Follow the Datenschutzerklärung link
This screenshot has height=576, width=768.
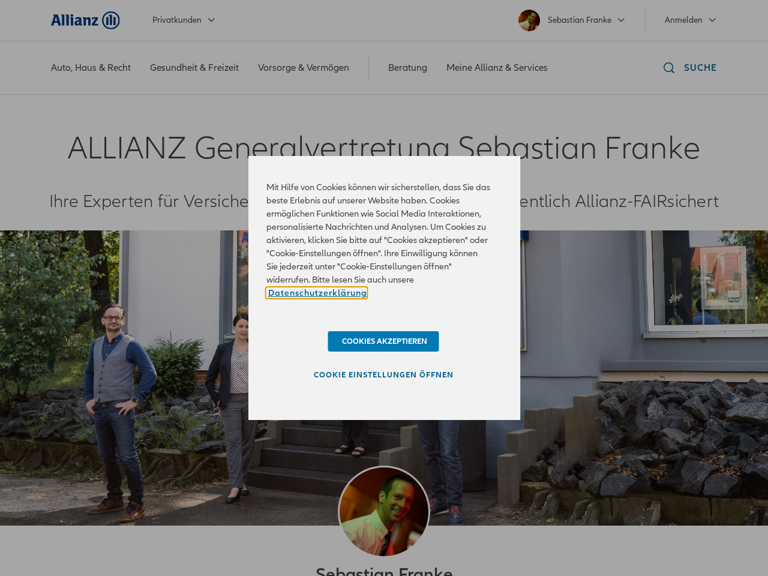[x=317, y=293]
